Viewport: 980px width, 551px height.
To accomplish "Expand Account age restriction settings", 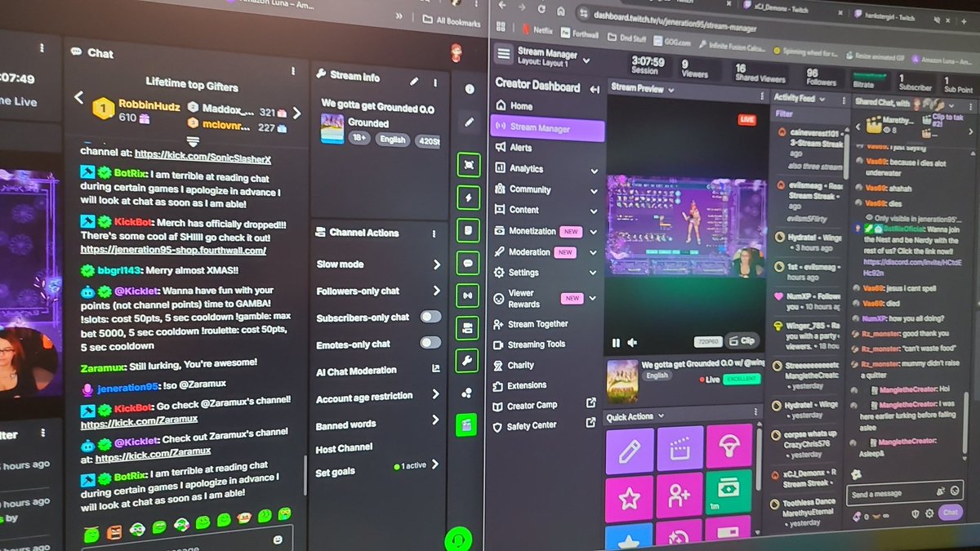I will pos(436,395).
